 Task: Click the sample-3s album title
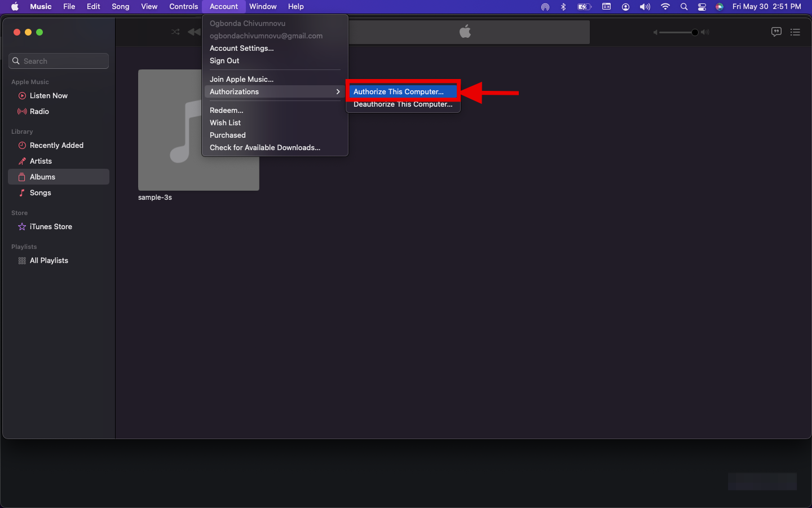[155, 198]
